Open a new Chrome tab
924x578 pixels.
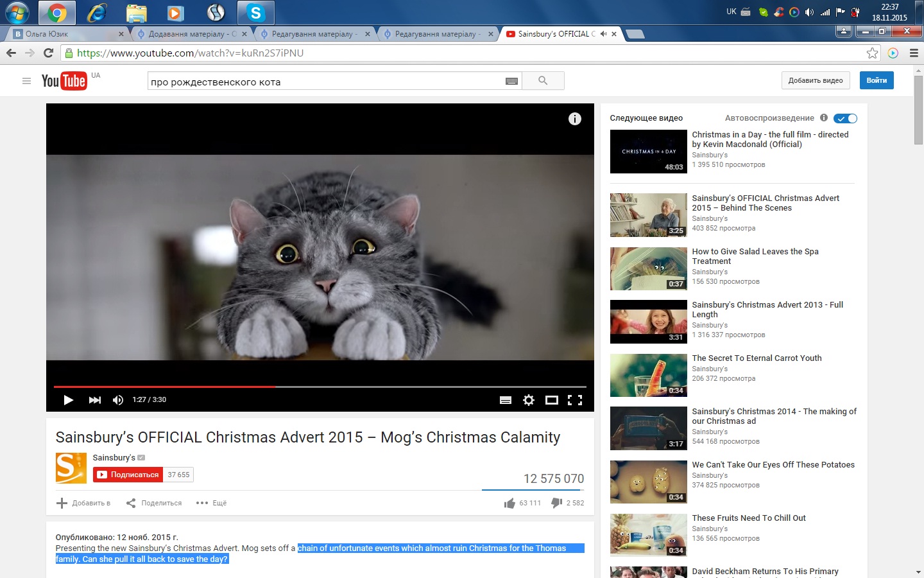pyautogui.click(x=635, y=34)
